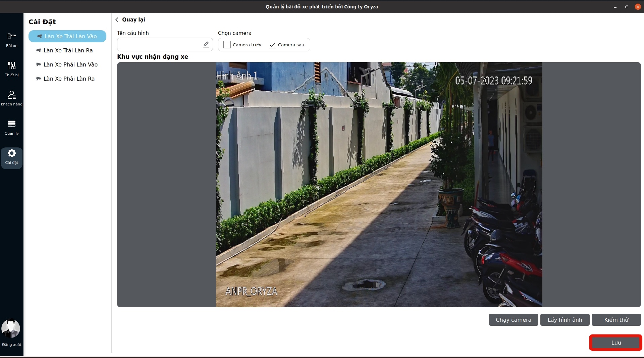Open the khách hàng sidebar section

point(12,98)
